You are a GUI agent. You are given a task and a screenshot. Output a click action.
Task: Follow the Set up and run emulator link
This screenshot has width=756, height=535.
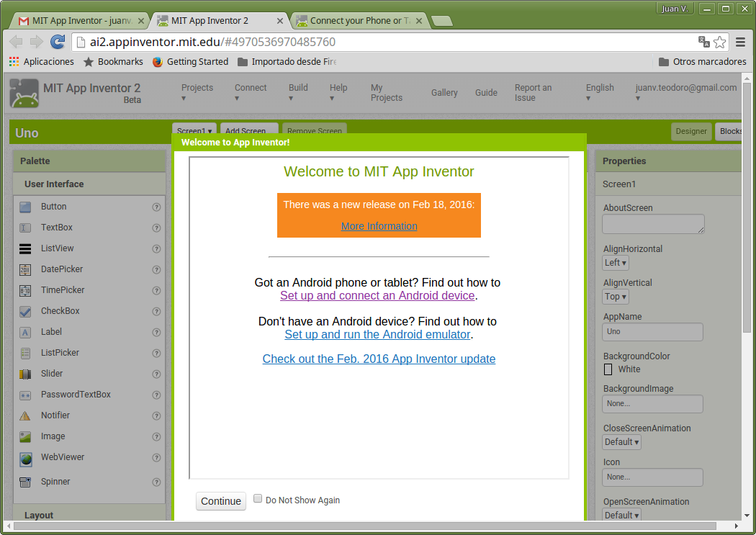coord(377,335)
